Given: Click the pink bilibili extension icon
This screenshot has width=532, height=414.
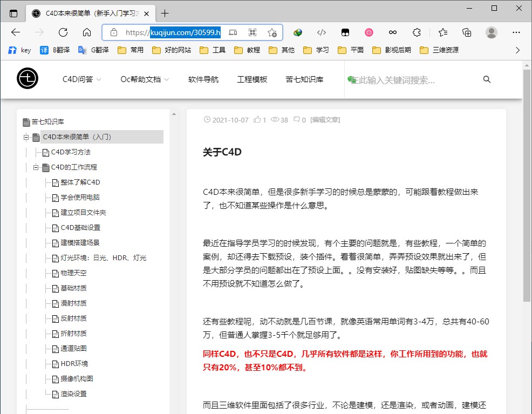Looking at the screenshot, I should click(x=369, y=32).
